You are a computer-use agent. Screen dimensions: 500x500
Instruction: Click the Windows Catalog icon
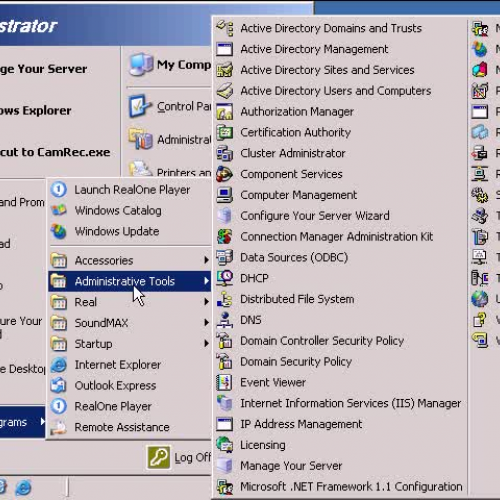click(59, 210)
